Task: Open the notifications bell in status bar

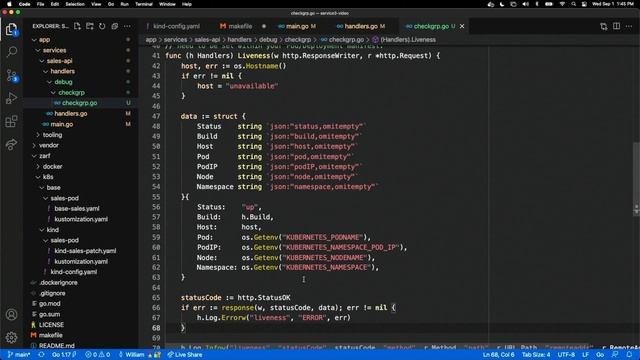Action: 629,355
